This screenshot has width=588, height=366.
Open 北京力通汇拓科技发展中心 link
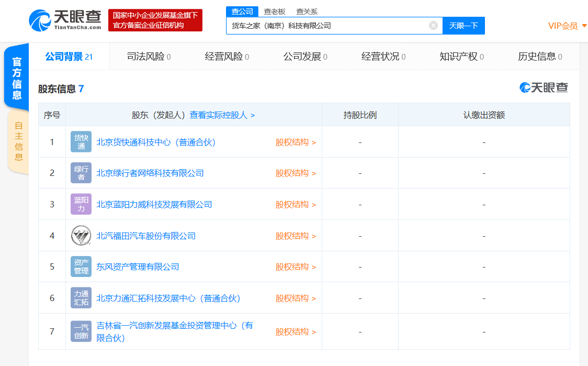click(168, 298)
